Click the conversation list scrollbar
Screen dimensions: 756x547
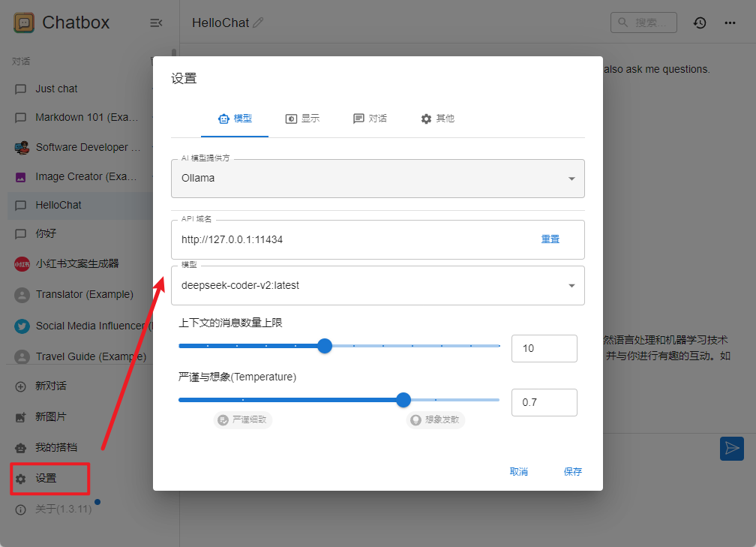(174, 53)
